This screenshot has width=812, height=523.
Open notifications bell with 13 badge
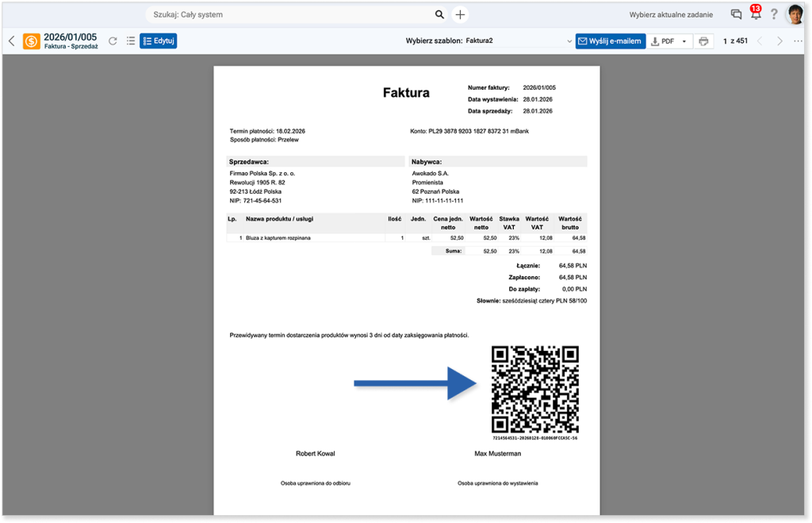(x=755, y=13)
